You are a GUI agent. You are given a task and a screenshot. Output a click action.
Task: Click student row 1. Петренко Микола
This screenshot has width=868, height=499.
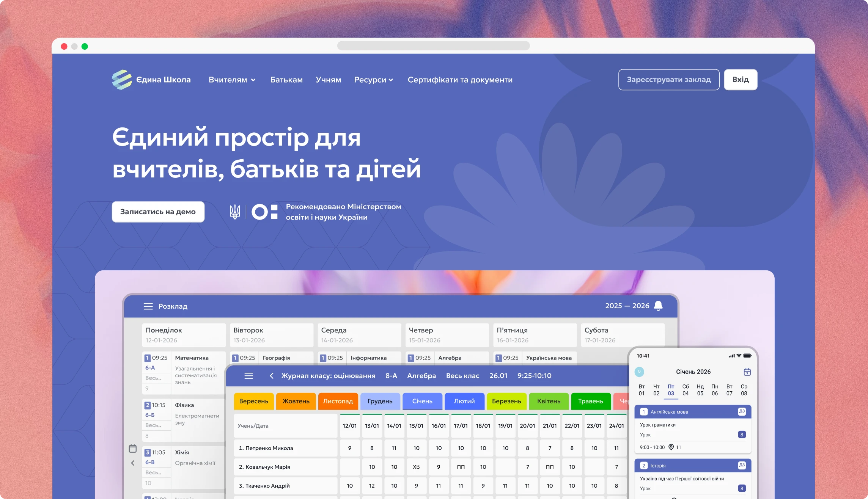click(285, 448)
